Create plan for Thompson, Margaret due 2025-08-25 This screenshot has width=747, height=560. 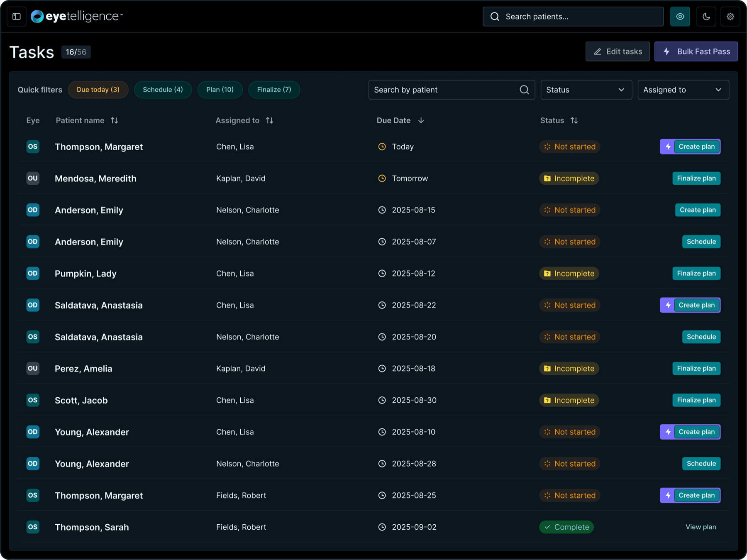pyautogui.click(x=697, y=495)
